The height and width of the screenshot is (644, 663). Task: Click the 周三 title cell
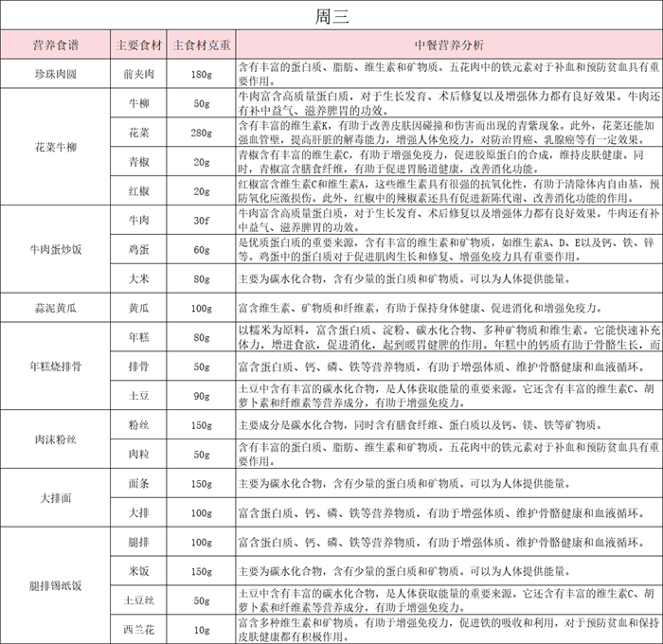tap(331, 17)
